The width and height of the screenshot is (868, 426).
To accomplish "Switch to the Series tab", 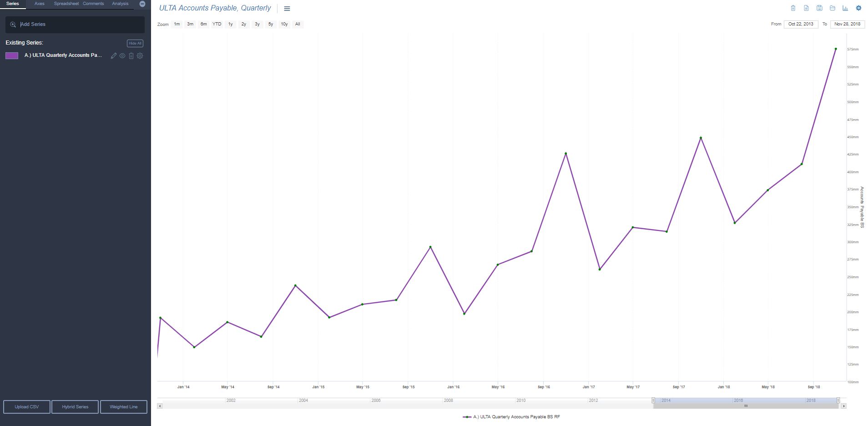I will point(13,4).
